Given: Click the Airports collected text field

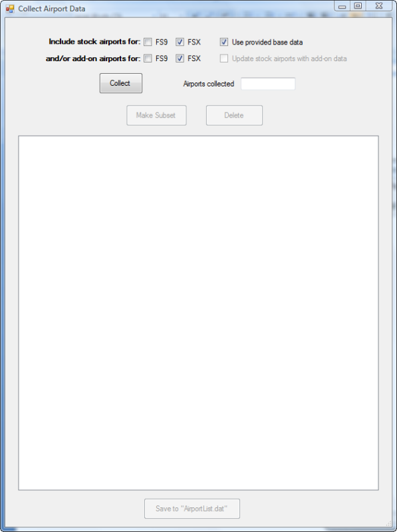Looking at the screenshot, I should pyautogui.click(x=268, y=84).
